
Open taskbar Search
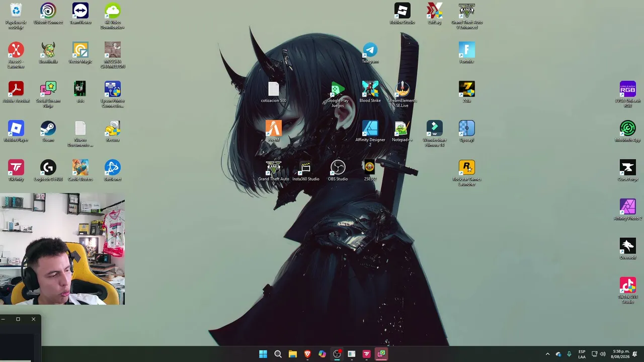278,354
